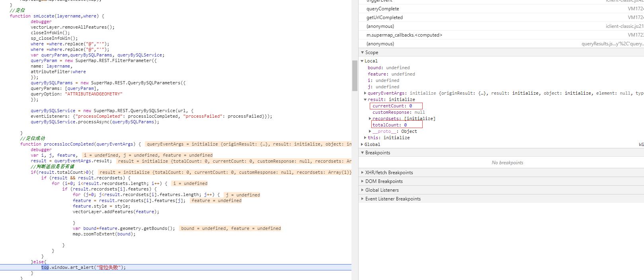Click the 'attributeFilter:where' code line

pos(58,72)
